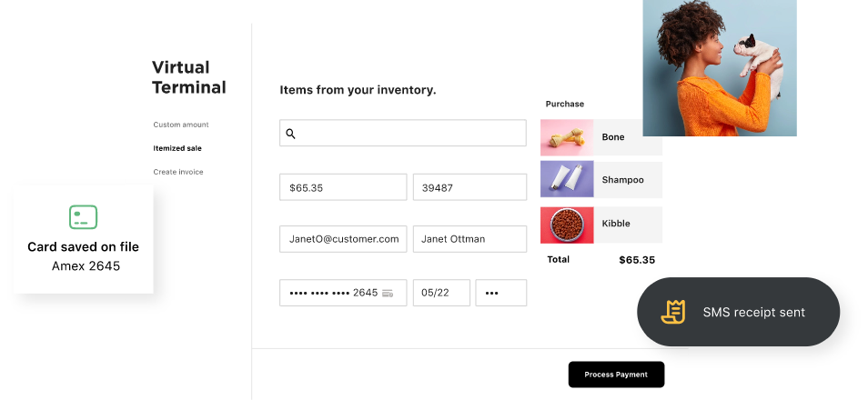The height and width of the screenshot is (400, 868).
Task: Switch to Itemized sale
Action: click(x=177, y=148)
